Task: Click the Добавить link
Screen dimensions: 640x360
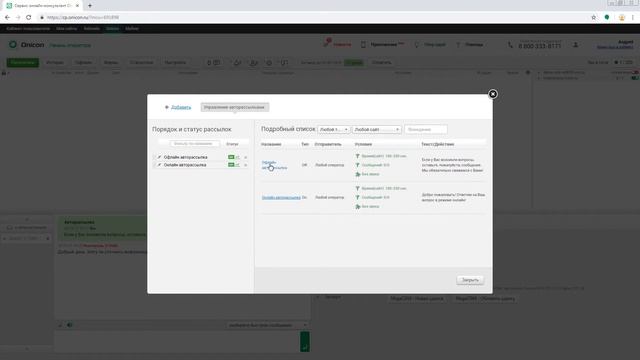Action: 181,107
